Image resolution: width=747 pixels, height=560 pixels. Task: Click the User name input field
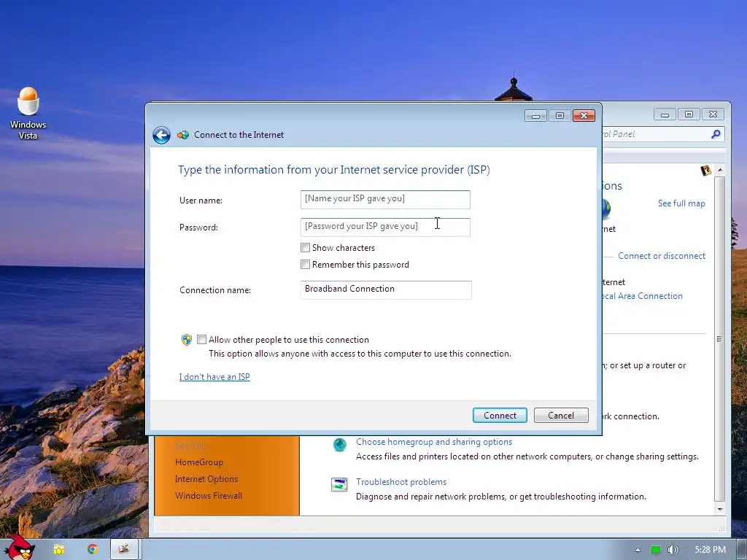point(385,200)
